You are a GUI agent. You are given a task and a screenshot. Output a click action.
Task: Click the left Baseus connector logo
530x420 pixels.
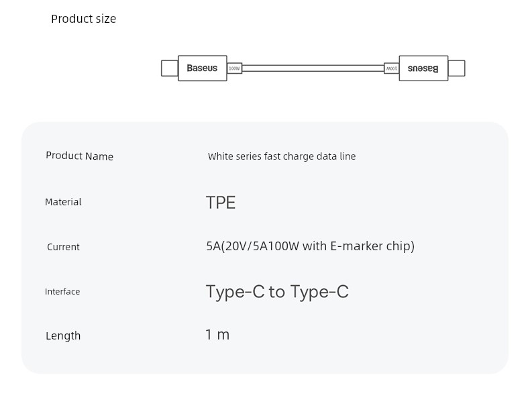point(202,68)
